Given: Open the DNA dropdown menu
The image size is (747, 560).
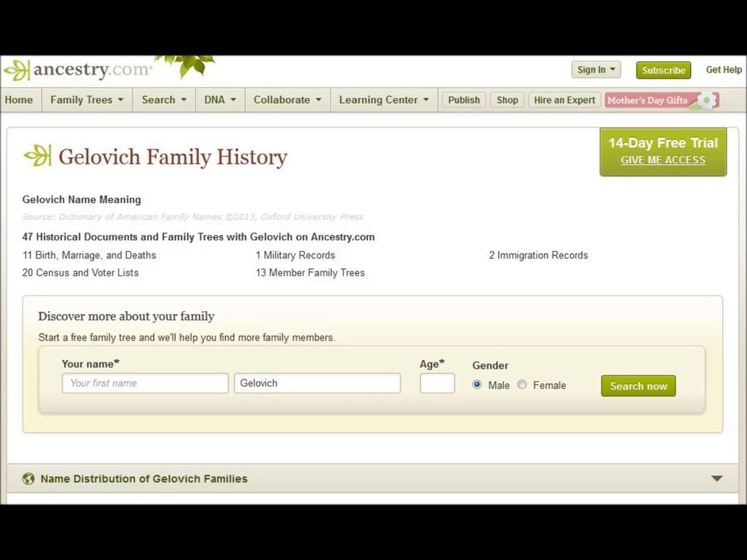Looking at the screenshot, I should pos(220,100).
